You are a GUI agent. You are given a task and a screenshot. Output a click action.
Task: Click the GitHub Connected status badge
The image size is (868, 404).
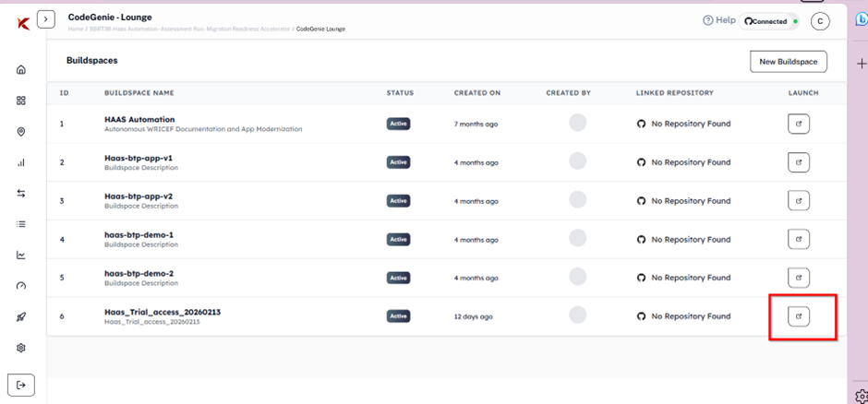770,21
